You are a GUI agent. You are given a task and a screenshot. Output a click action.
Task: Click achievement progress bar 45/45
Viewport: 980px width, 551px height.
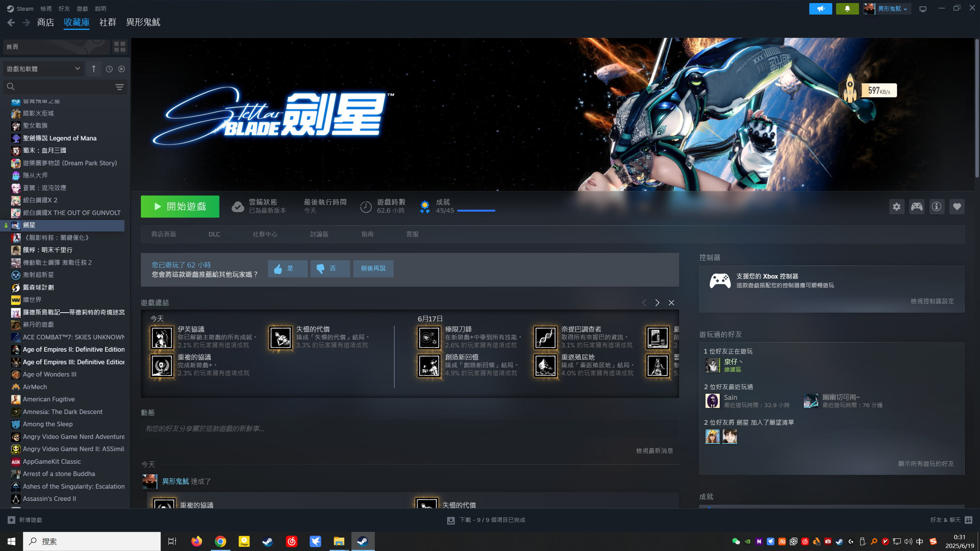pyautogui.click(x=476, y=211)
